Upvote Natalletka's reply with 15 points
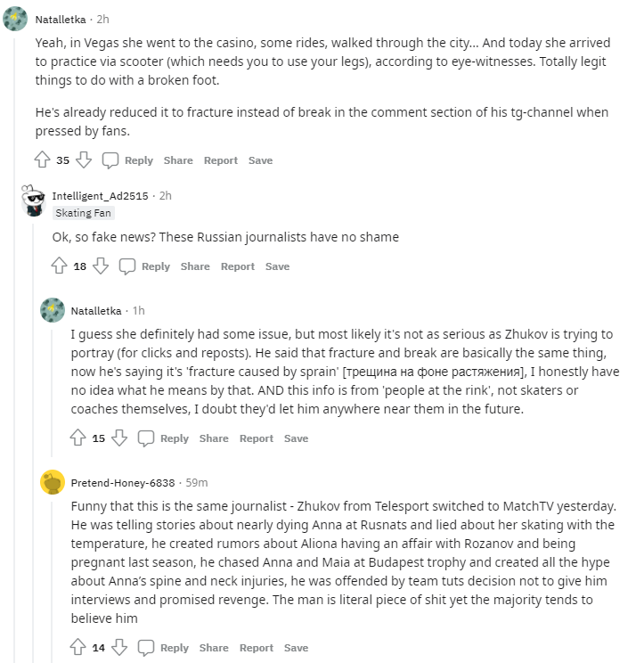644x663 pixels. 78,438
